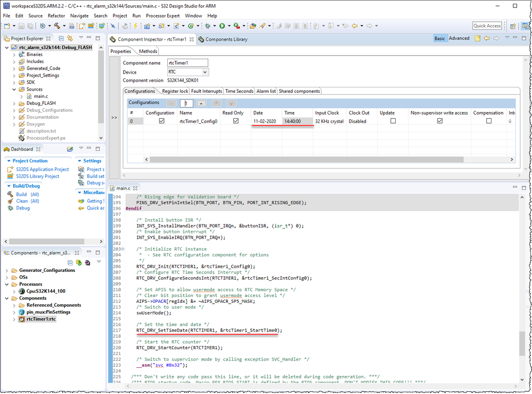Collapse all in Project Explorer
Screen dimensions: 532x394
(62, 38)
